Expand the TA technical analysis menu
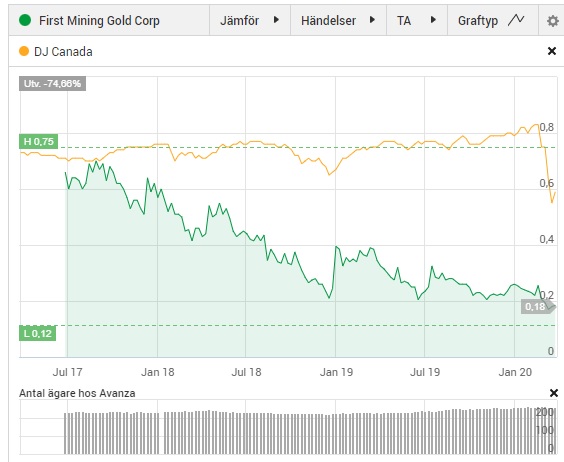 click(x=417, y=21)
